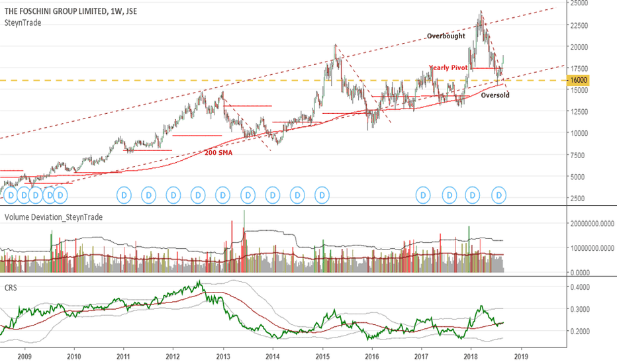Click the dividend D marker just before 2010
617x364 pixels.
pos(60,195)
